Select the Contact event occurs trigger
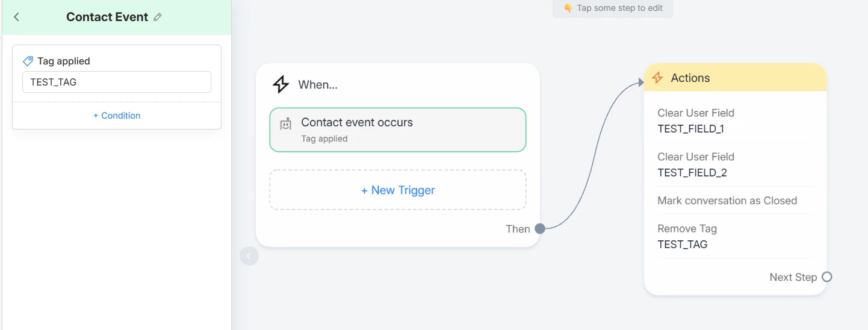 (398, 129)
